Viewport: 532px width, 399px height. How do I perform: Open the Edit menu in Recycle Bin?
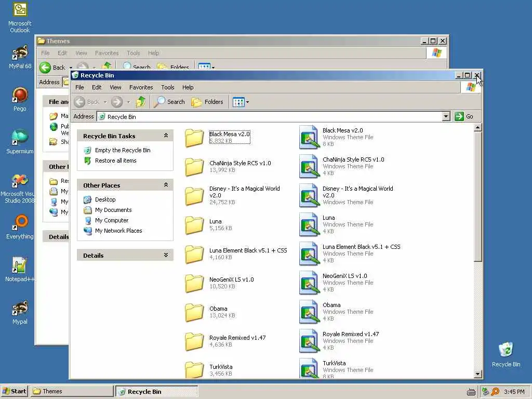coord(97,87)
